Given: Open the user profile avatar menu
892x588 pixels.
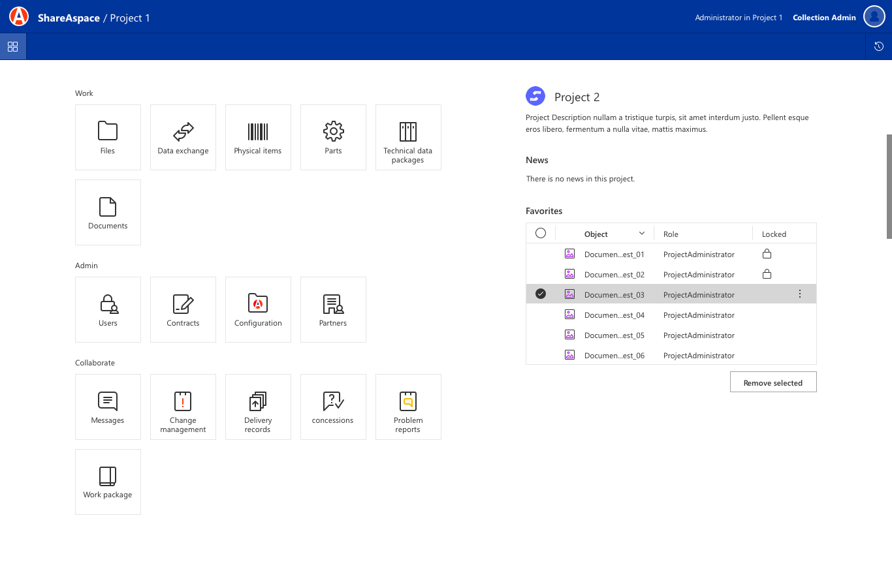Looking at the screenshot, I should pyautogui.click(x=874, y=17).
